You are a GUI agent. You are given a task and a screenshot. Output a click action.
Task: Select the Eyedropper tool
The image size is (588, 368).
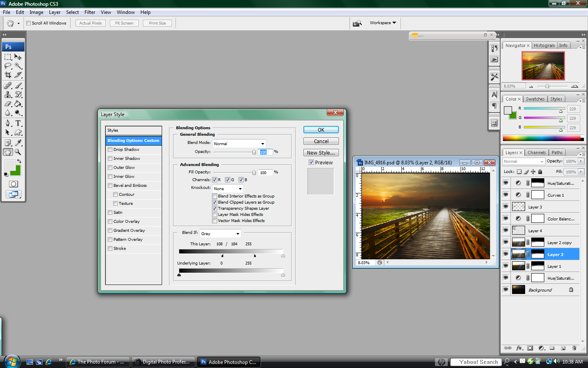point(18,143)
